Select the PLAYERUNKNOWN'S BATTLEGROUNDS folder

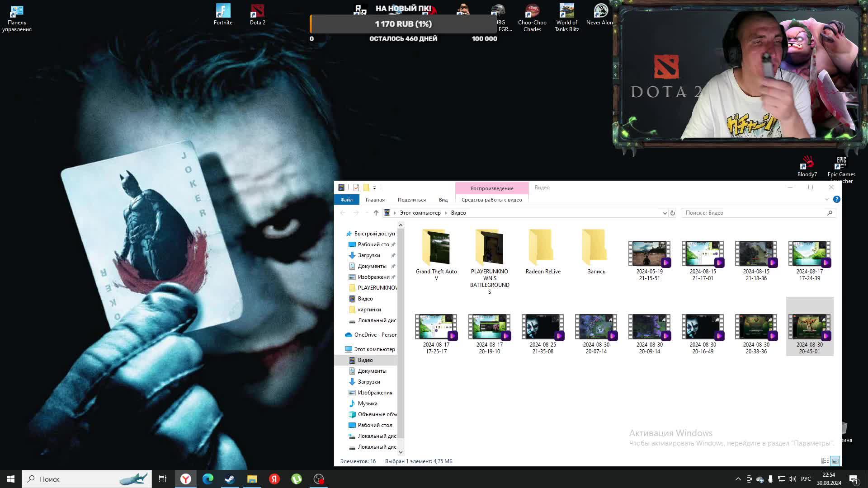(490, 262)
